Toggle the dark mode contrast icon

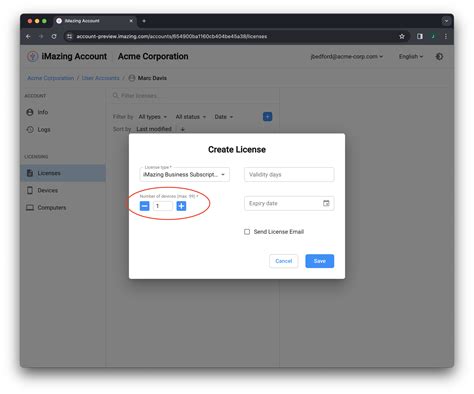439,57
